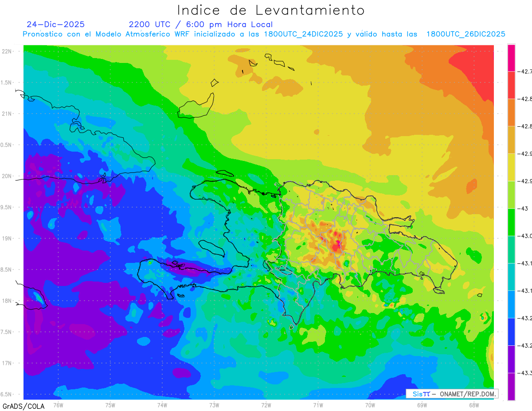Click the bright green segment of the color bar
The height and width of the screenshot is (411, 532).
pyautogui.click(x=511, y=222)
